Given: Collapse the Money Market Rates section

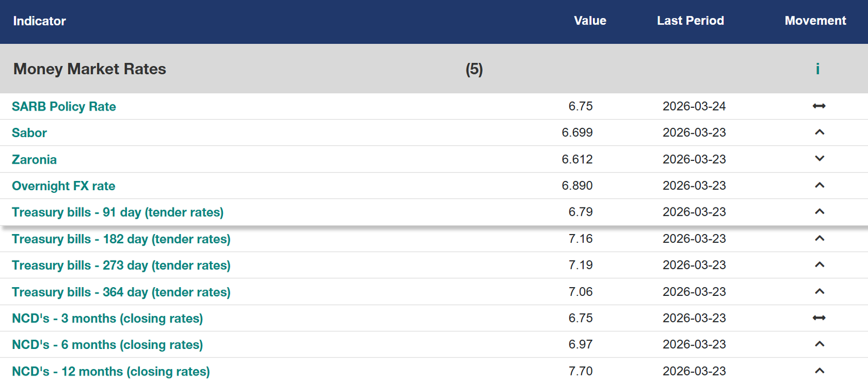Looking at the screenshot, I should (x=90, y=69).
